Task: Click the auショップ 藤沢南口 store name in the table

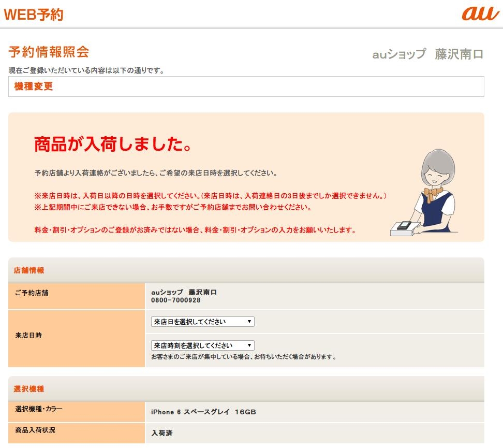Action: (x=184, y=292)
